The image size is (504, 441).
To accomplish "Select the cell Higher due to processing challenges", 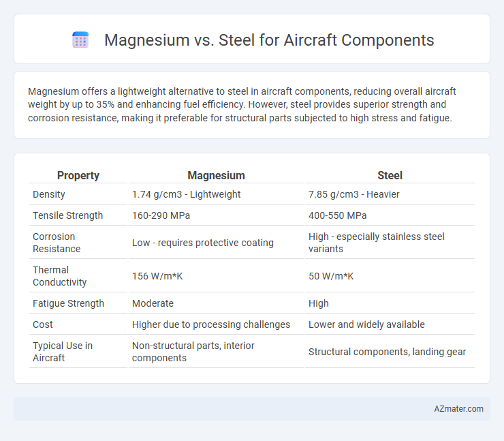I will pos(211,324).
